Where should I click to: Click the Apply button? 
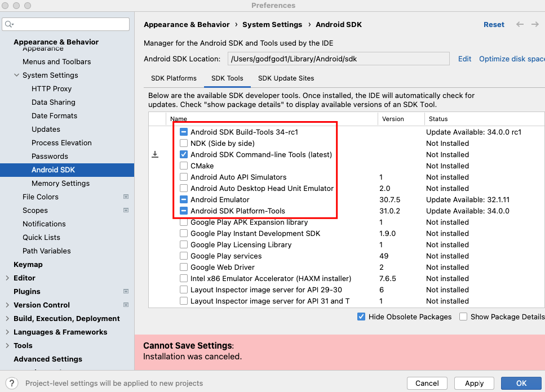coord(474,384)
